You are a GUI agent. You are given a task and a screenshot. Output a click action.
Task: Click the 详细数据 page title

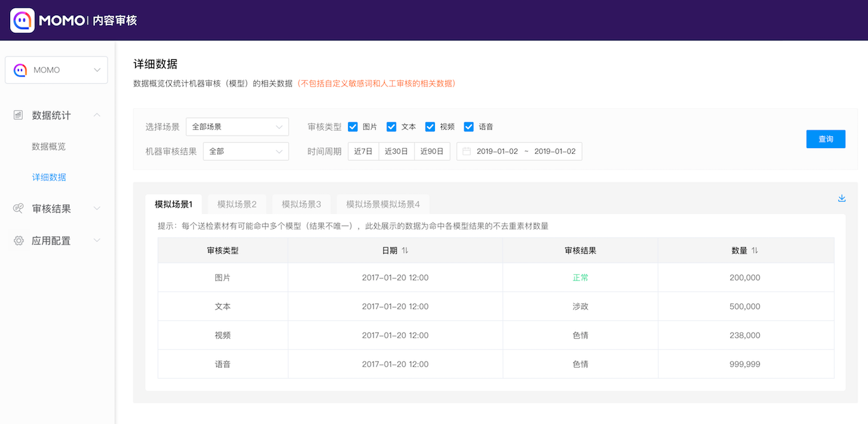pyautogui.click(x=155, y=64)
